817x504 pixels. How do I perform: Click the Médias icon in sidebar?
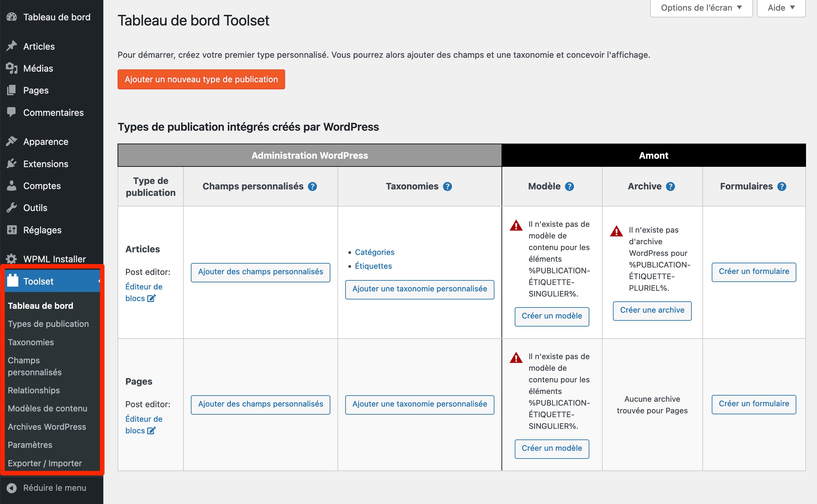click(12, 68)
